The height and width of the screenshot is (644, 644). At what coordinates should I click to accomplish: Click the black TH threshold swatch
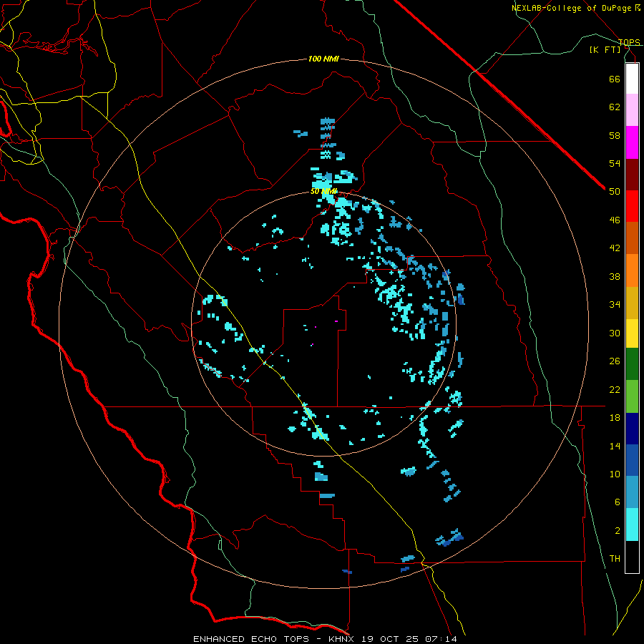tap(632, 557)
